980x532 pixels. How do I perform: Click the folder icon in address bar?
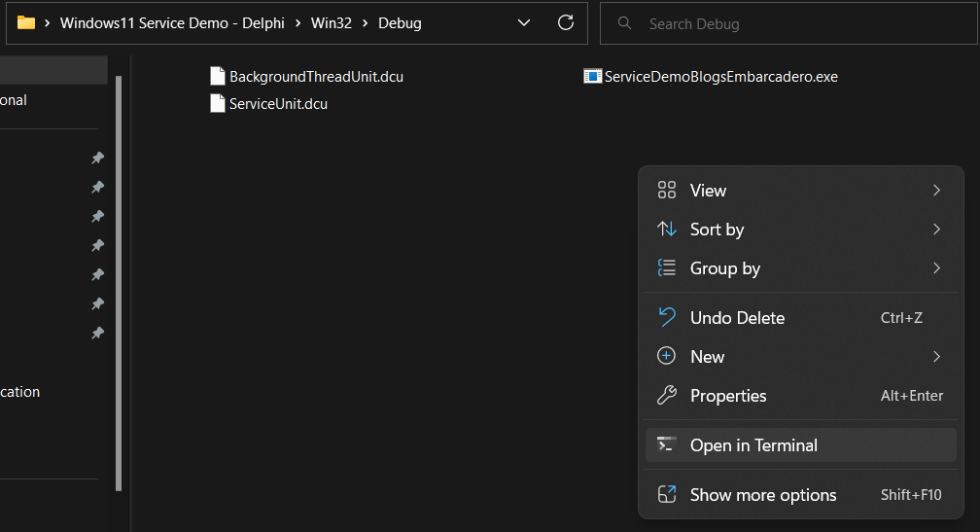(x=26, y=22)
